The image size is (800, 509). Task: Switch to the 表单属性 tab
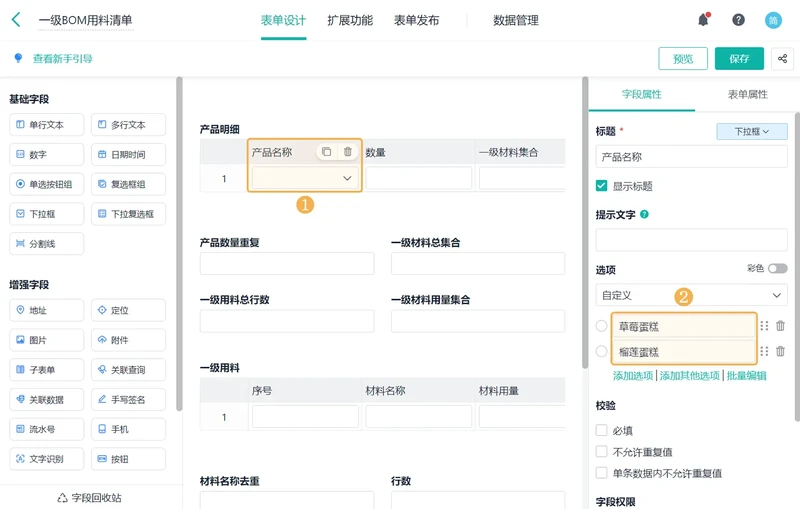tap(747, 94)
